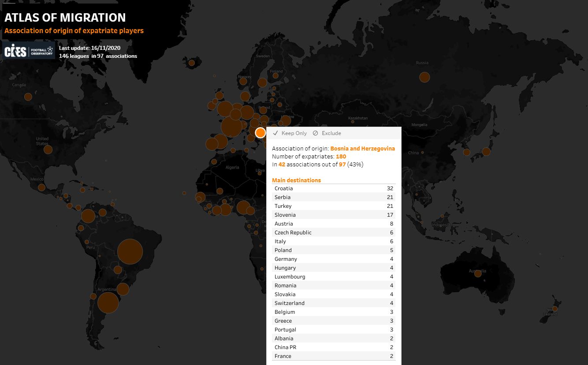
Task: Click the bubble over United States
Action: (48, 150)
